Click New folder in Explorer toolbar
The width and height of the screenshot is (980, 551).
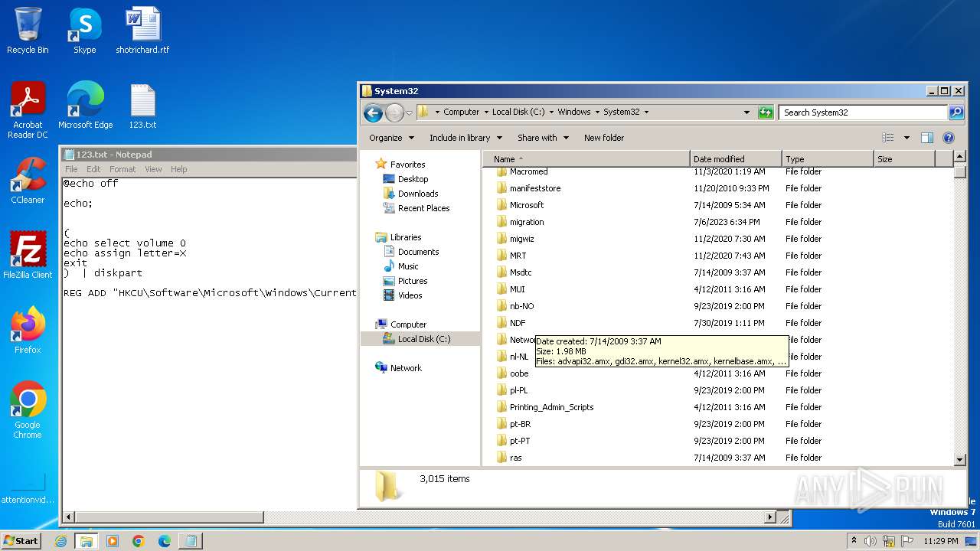coord(604,138)
